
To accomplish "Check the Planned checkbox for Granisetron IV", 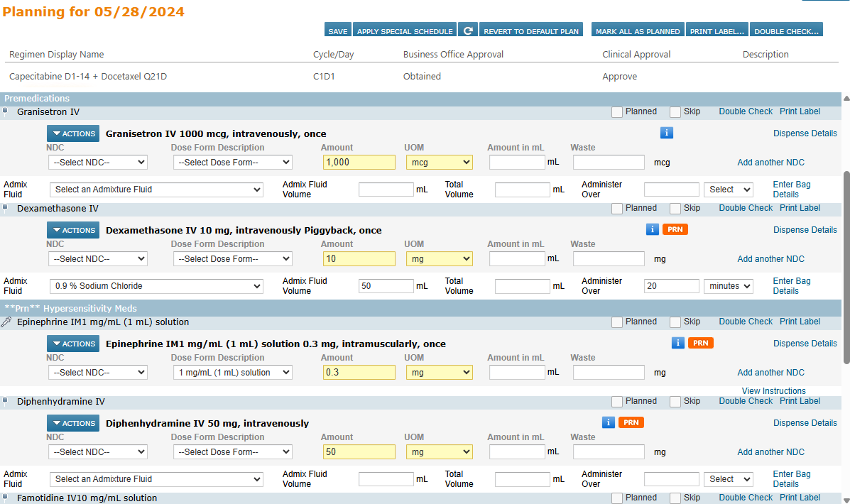I will (616, 111).
